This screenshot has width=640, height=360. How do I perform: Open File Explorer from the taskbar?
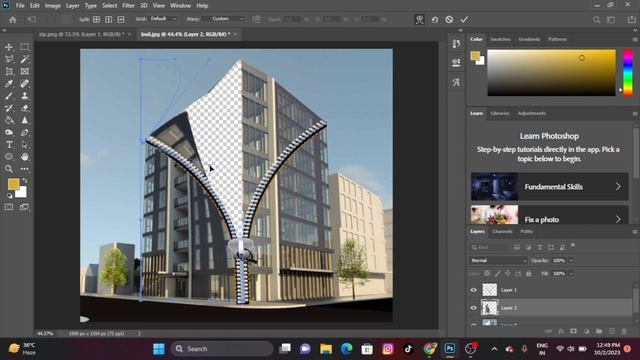tap(326, 349)
